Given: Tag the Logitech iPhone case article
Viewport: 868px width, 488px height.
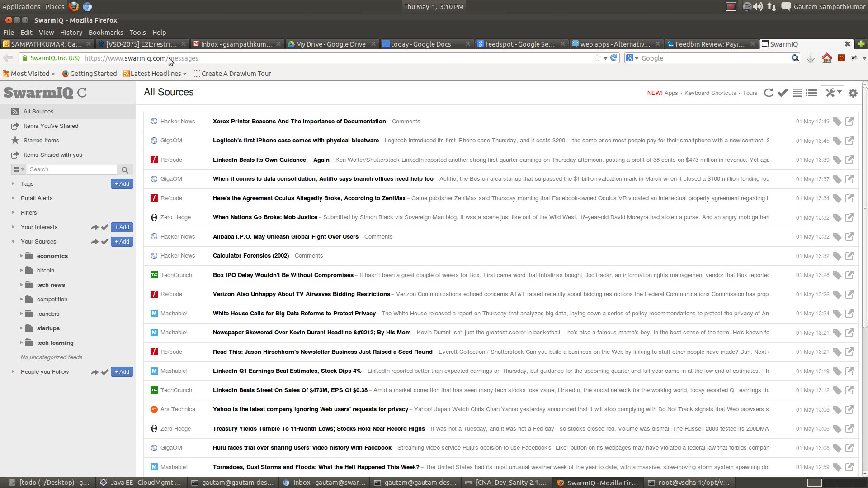Looking at the screenshot, I should (x=837, y=141).
